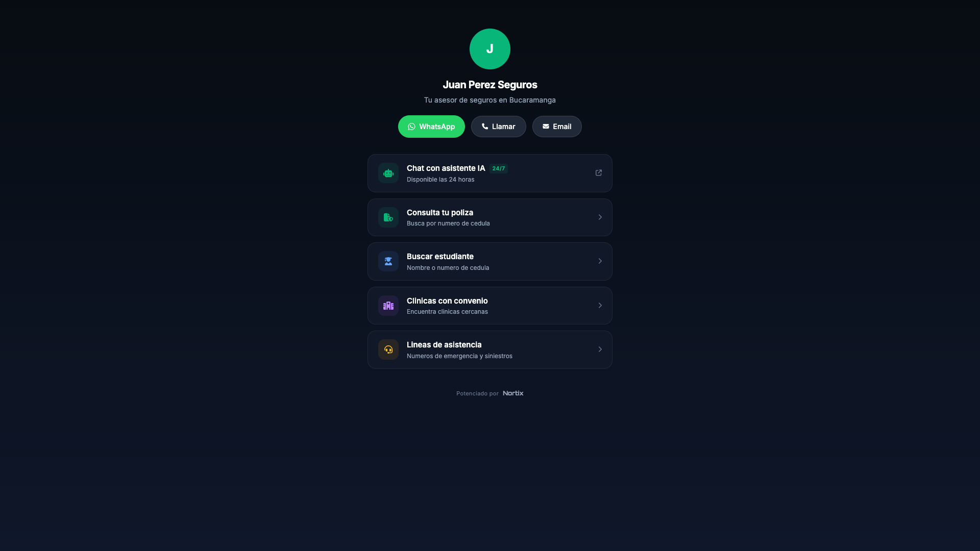The height and width of the screenshot is (551, 980).
Task: Click the headset icon on Lineas de asistencia
Action: click(x=388, y=349)
